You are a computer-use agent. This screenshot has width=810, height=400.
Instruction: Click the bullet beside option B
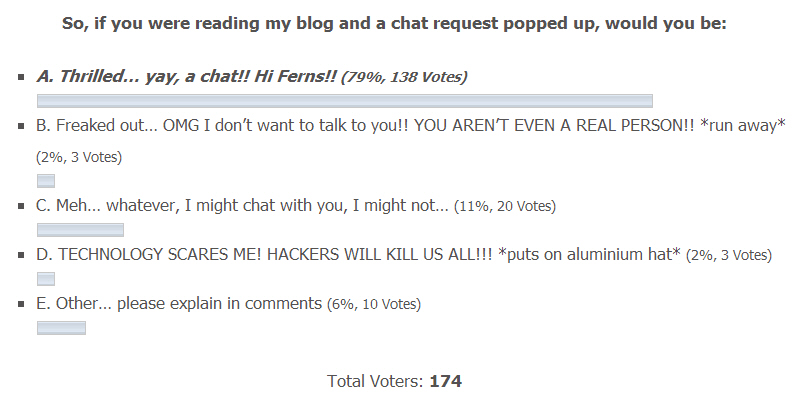[x=22, y=126]
